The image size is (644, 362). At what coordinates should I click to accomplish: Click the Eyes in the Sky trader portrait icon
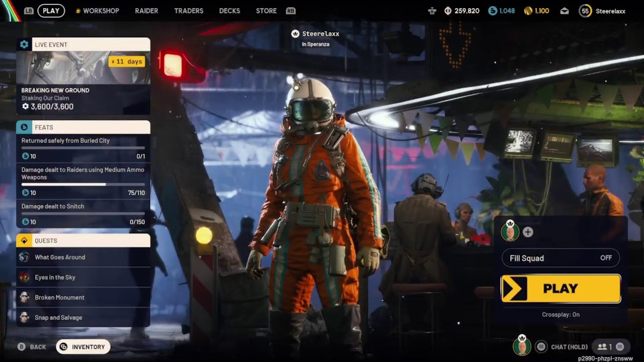click(x=24, y=277)
